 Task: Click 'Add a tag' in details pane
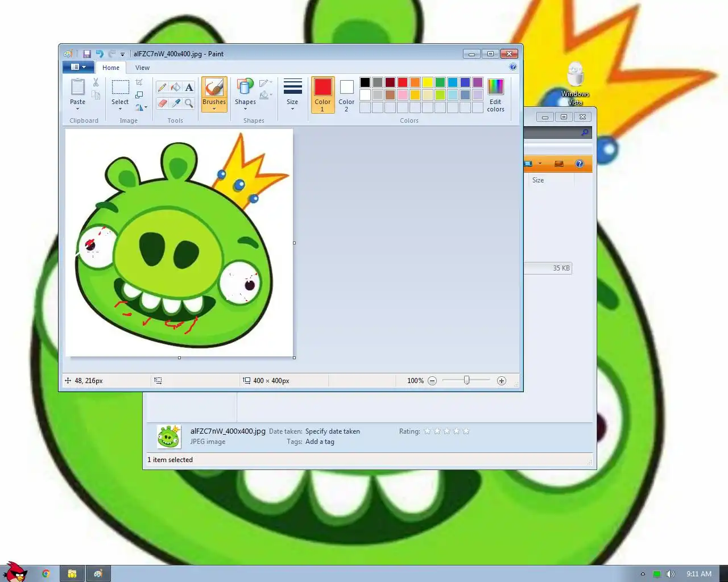pyautogui.click(x=320, y=442)
